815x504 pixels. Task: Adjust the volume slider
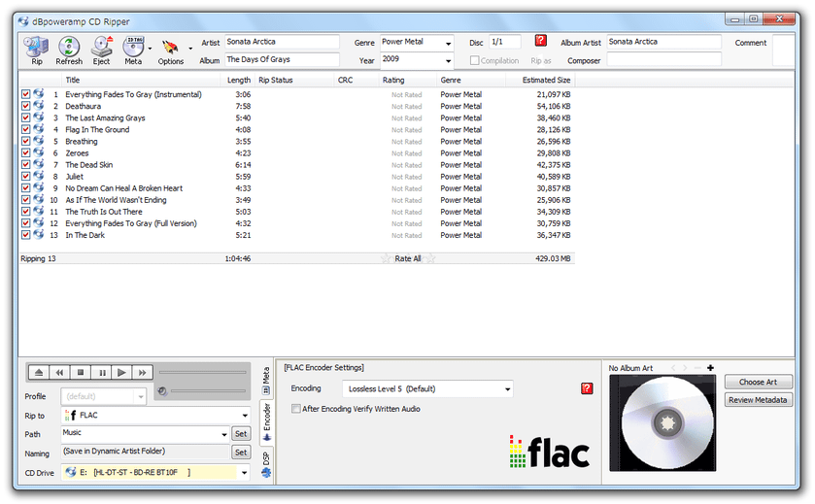pyautogui.click(x=208, y=390)
